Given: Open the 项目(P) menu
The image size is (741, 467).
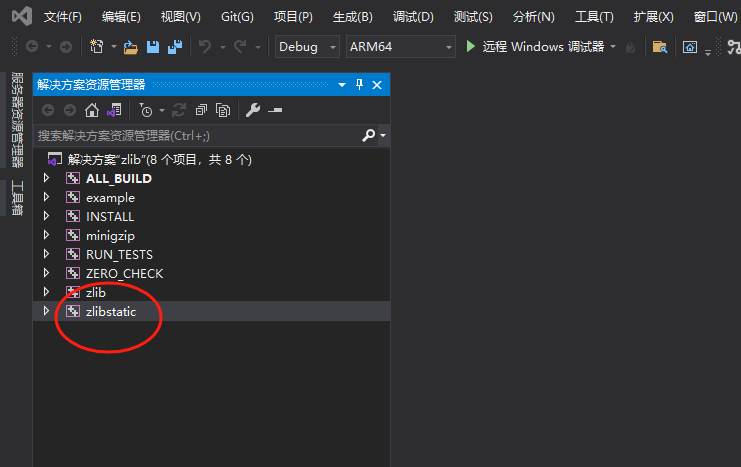Looking at the screenshot, I should (x=293, y=17).
